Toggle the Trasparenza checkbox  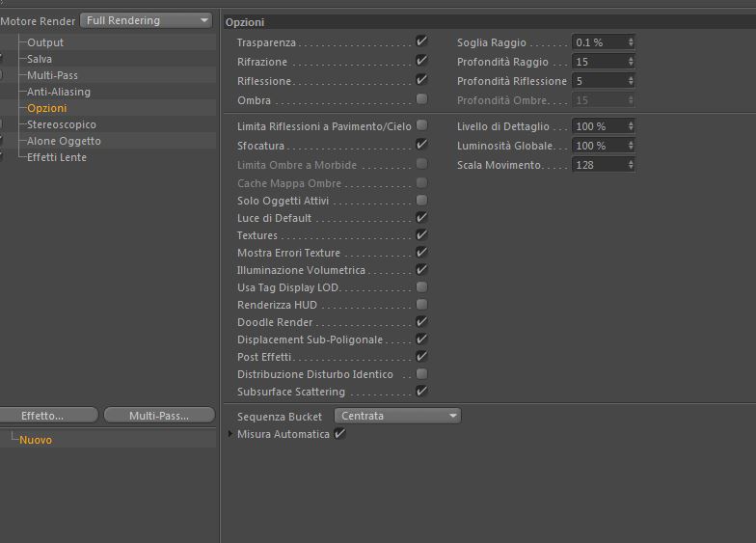tap(421, 41)
